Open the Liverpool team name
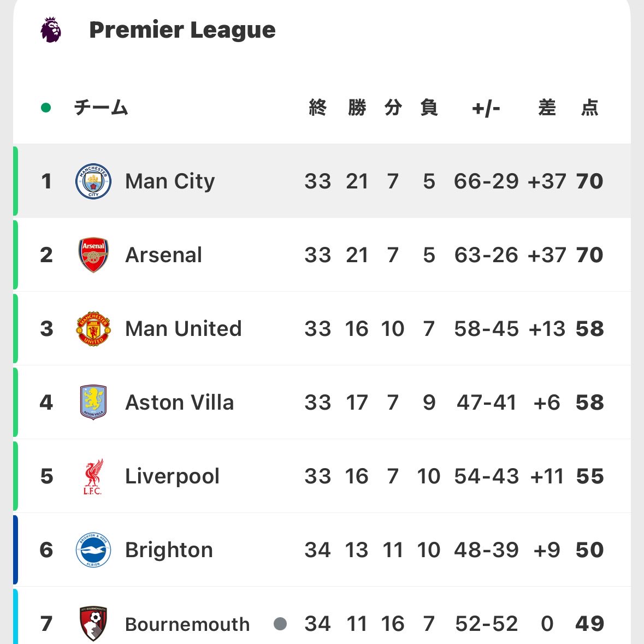The width and height of the screenshot is (644, 644). pyautogui.click(x=172, y=476)
